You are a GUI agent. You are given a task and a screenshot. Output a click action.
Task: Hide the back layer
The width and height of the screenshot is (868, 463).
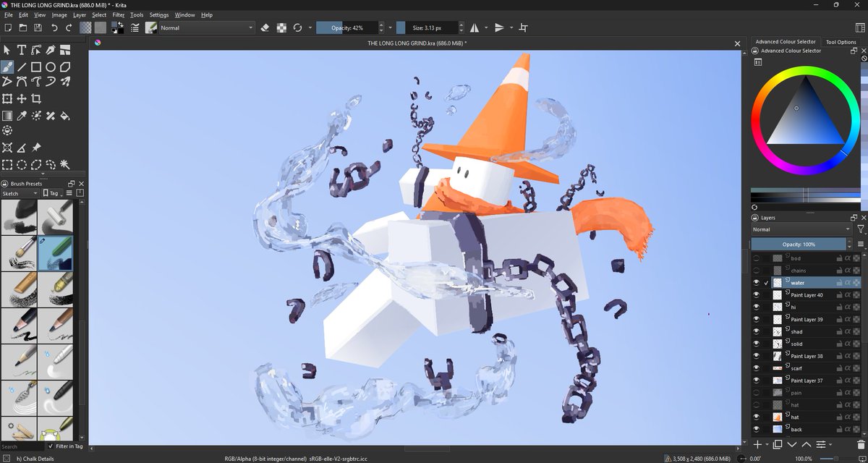[x=757, y=429]
